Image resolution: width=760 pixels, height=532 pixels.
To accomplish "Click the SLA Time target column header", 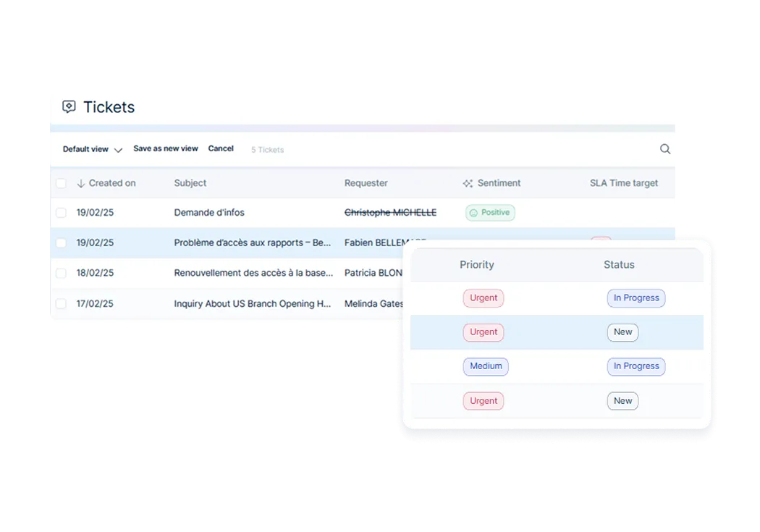I will coord(624,183).
